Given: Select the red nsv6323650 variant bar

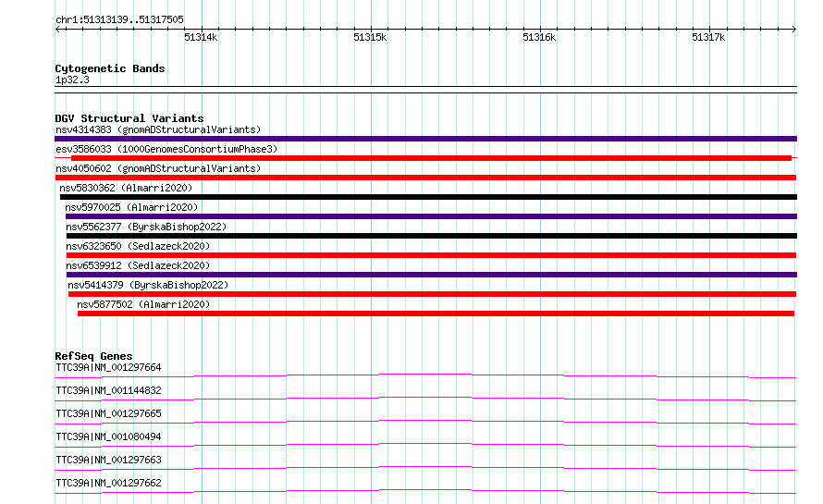Looking at the screenshot, I should pyautogui.click(x=431, y=255).
